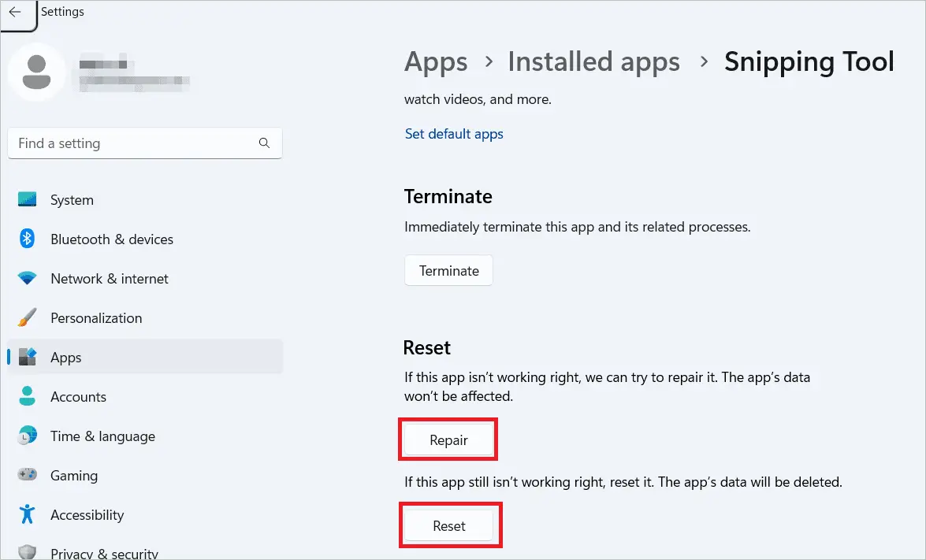Navigate to Installed apps breadcrumb
This screenshot has height=560, width=926.
tap(593, 61)
